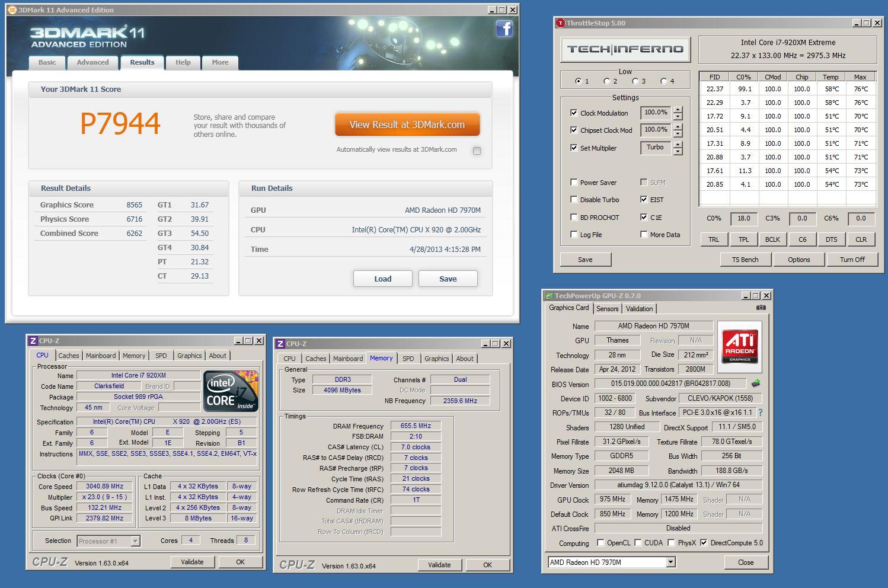This screenshot has height=588, width=888.
Task: Click the 3DMark 11 title bar icon
Action: click(12, 9)
